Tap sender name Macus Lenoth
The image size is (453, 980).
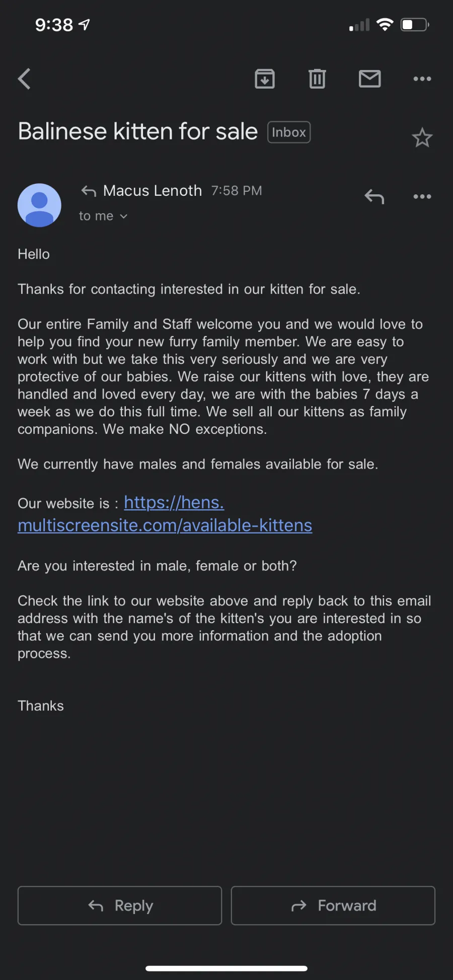(153, 191)
